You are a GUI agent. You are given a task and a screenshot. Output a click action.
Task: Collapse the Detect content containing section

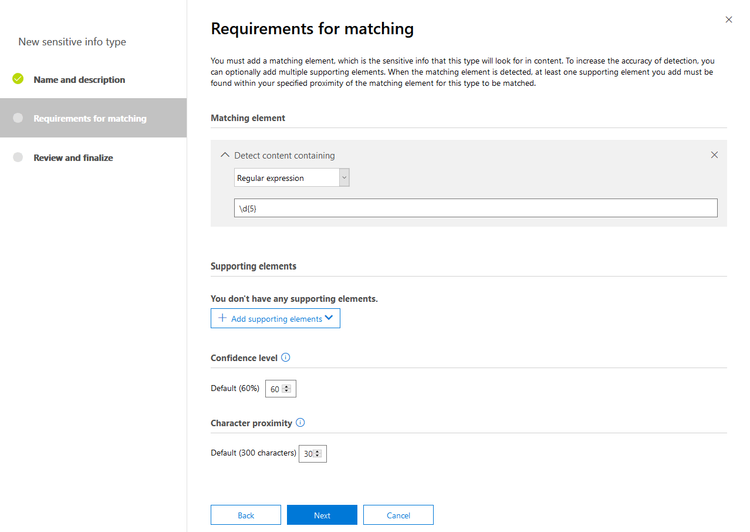224,155
